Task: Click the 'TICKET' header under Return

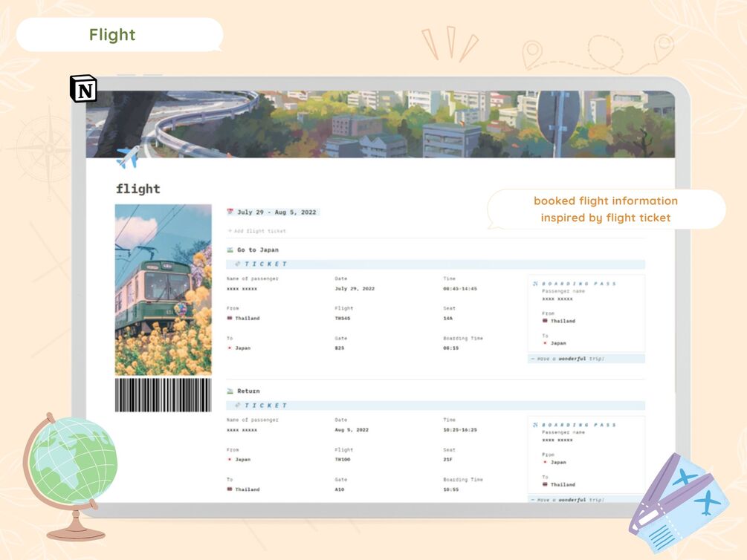Action: [x=266, y=406]
